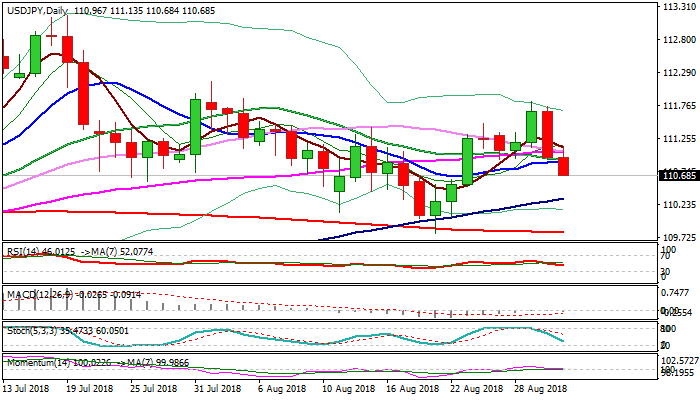
Task: Click the 13 Jul 2018 date label
Action: (x=28, y=389)
